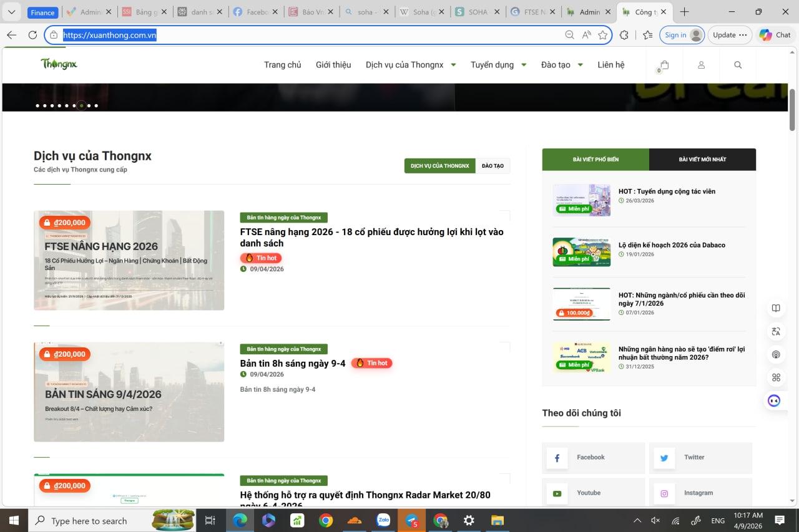Show hidden system tray icons

tap(637, 520)
